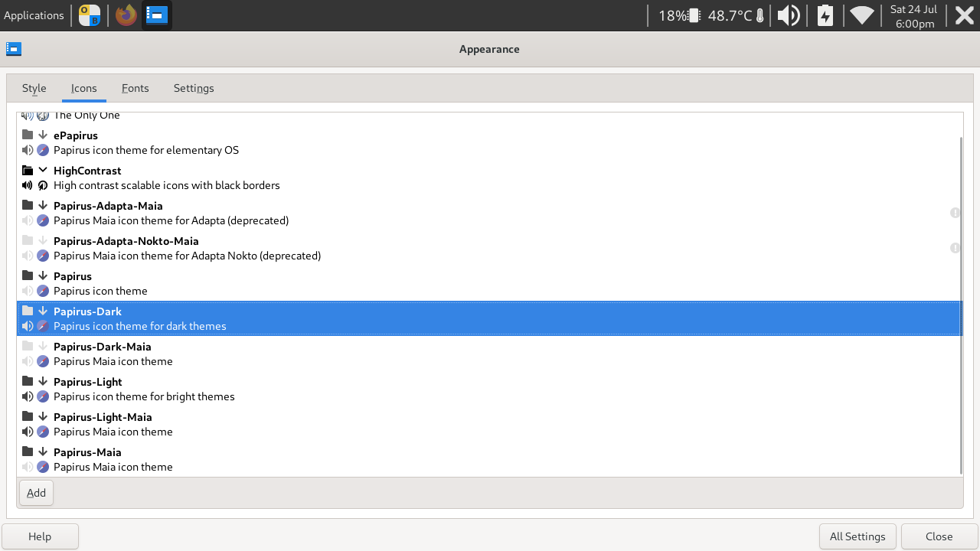Click 'Papirus Maia icon theme for Adapta Nokto (deprecated)'
The image size is (980, 551).
point(188,256)
